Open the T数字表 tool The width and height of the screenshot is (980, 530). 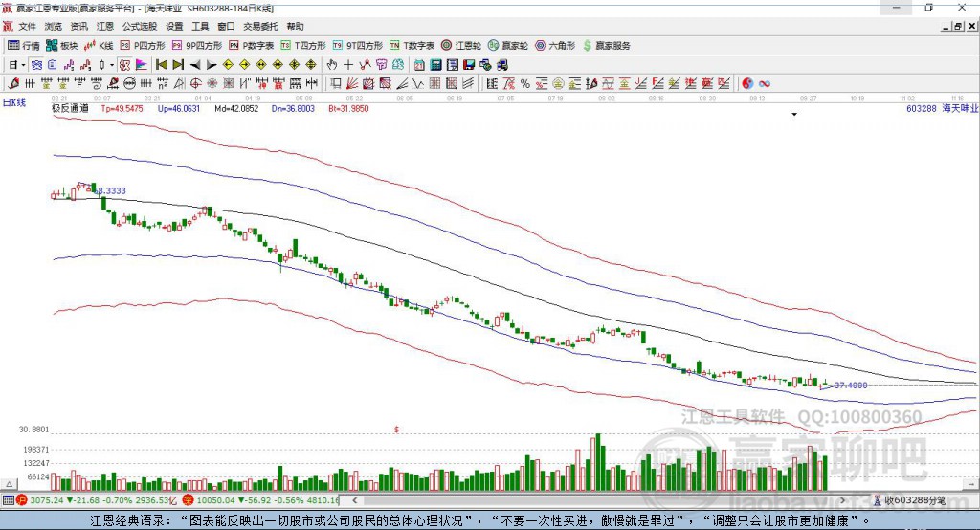(412, 46)
